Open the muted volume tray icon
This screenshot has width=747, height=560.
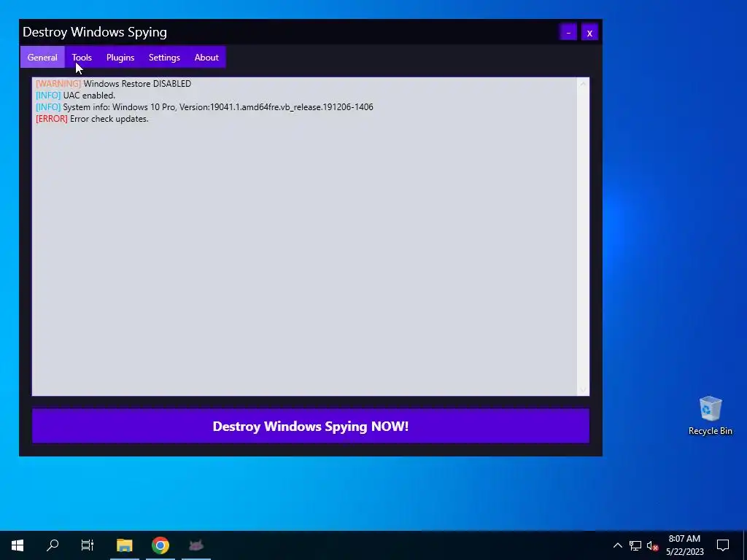(x=652, y=545)
